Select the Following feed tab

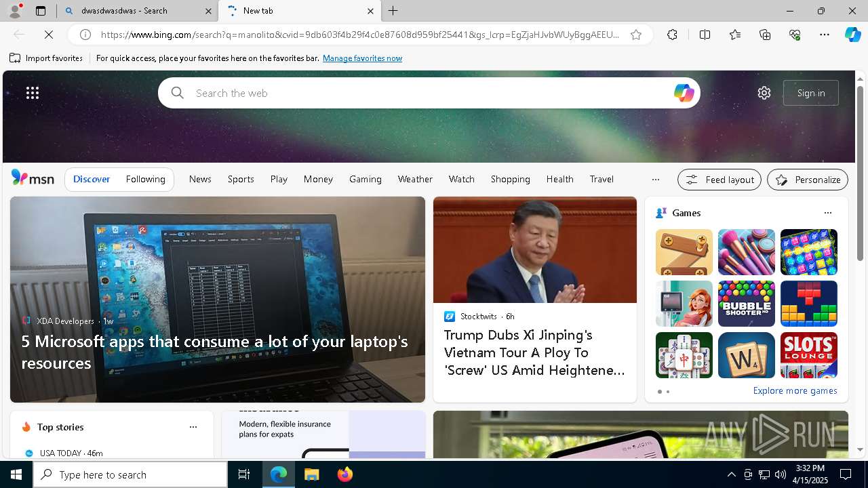tap(145, 179)
